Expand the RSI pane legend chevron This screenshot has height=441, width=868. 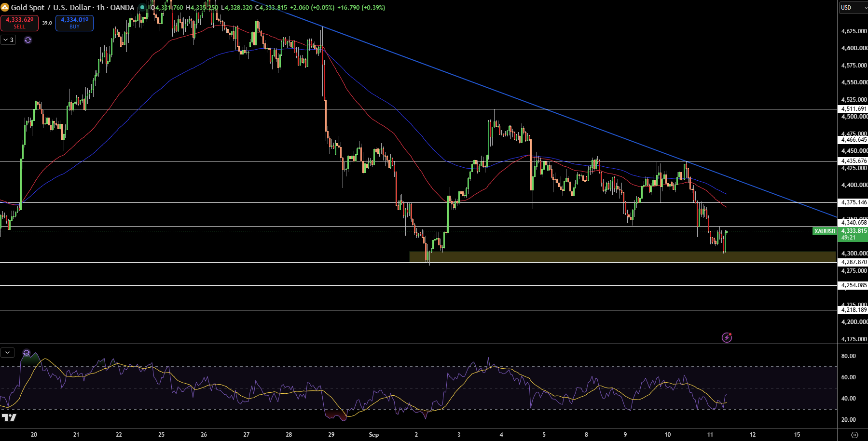[7, 352]
